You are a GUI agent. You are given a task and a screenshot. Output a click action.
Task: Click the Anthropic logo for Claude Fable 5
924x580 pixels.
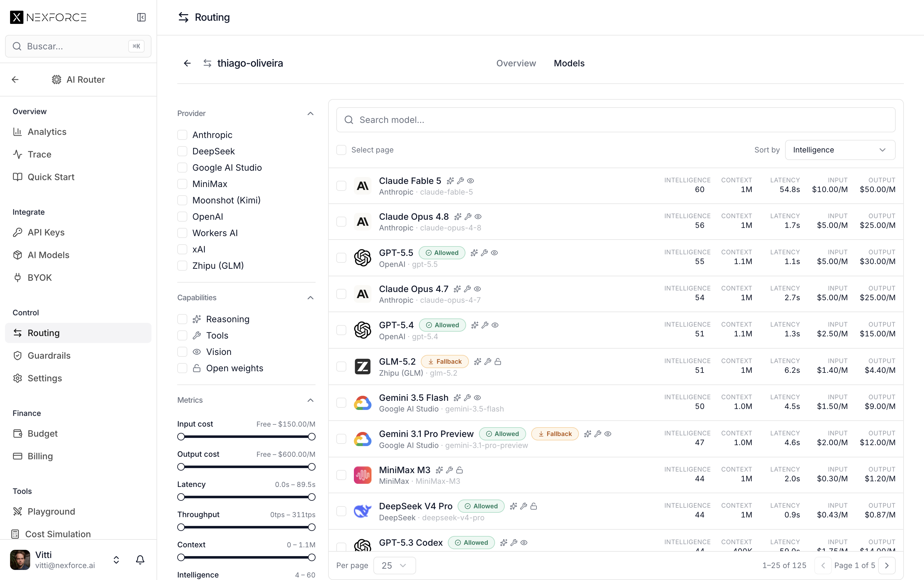pyautogui.click(x=362, y=186)
